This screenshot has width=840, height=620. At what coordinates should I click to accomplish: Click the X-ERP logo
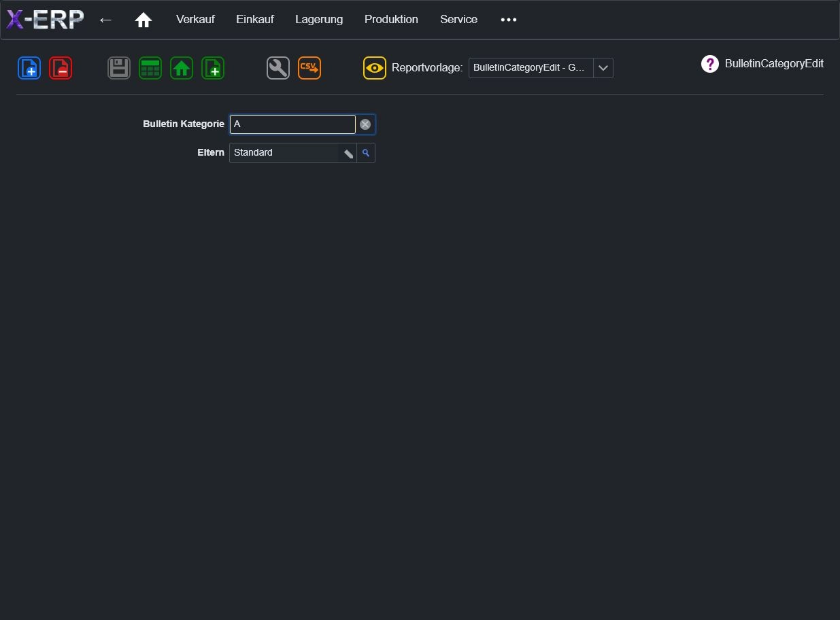pos(45,20)
